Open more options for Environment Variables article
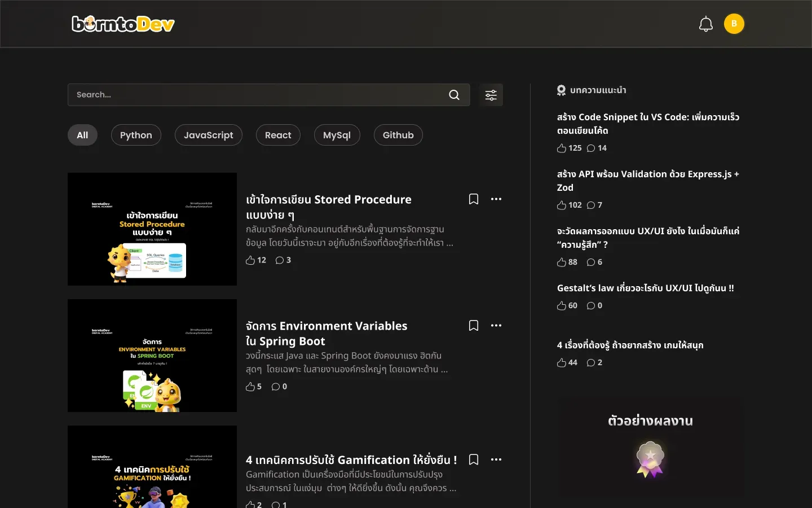Image resolution: width=812 pixels, height=508 pixels. click(496, 326)
